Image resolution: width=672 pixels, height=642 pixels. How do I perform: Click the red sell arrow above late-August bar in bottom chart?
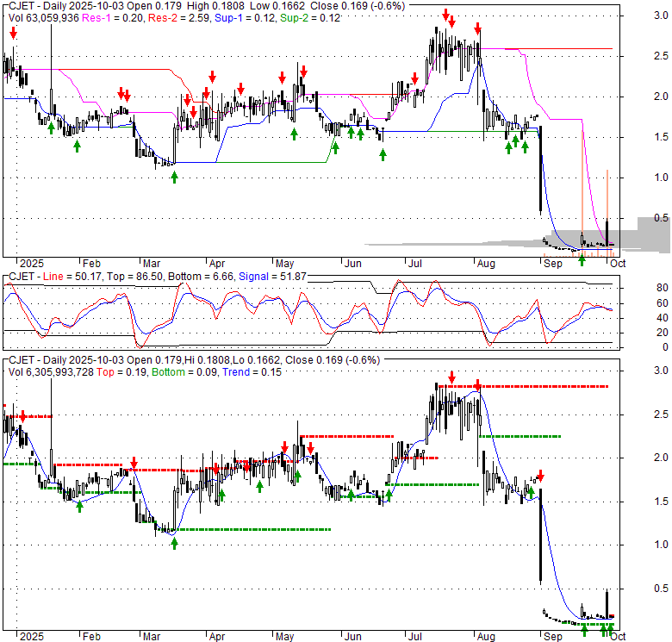(540, 476)
